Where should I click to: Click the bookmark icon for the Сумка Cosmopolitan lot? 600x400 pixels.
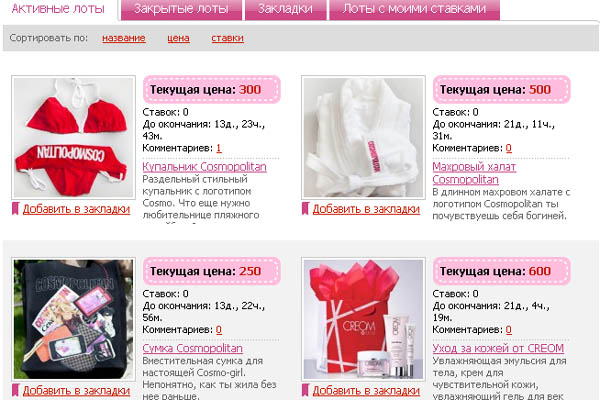15,391
